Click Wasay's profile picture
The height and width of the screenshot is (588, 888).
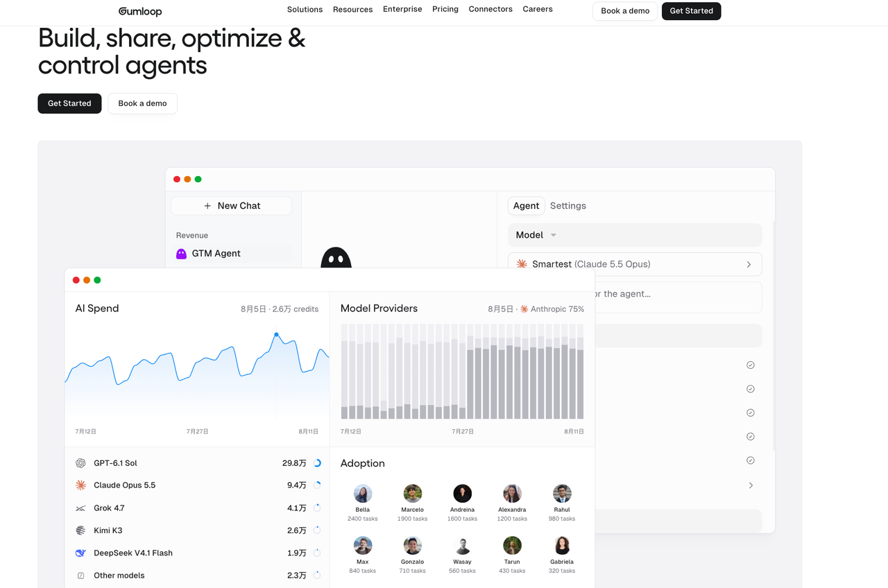tap(463, 546)
